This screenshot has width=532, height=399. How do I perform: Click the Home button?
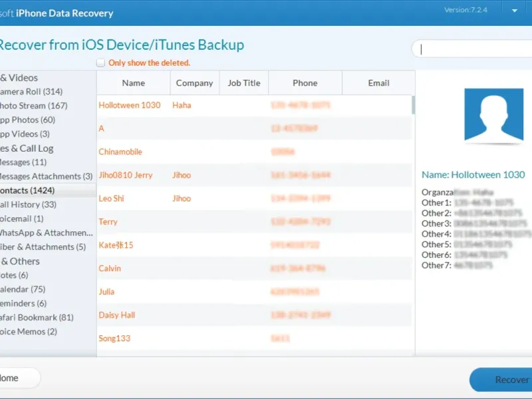(20, 378)
